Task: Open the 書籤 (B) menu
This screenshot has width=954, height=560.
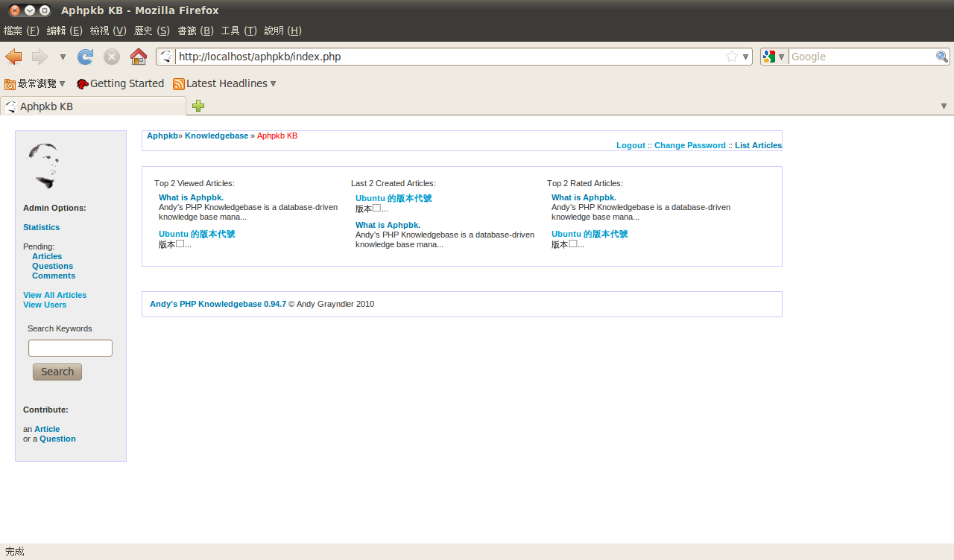Action: 195,31
